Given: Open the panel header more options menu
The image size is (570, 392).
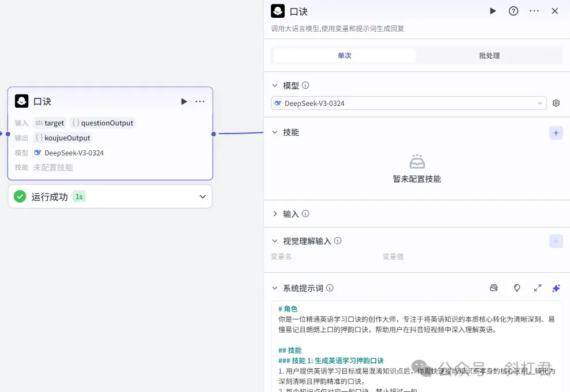Looking at the screenshot, I should [534, 11].
